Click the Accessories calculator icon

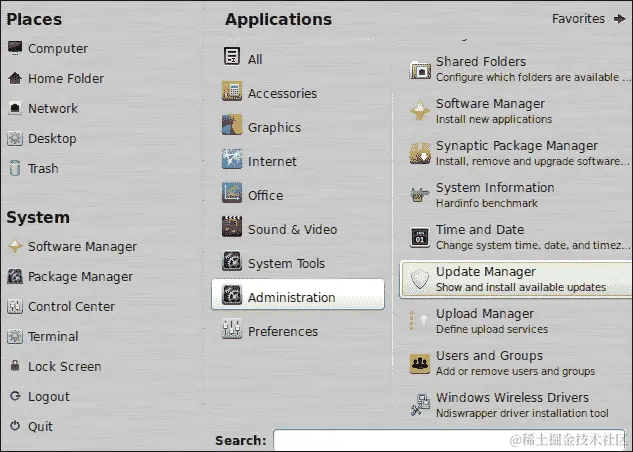232,91
